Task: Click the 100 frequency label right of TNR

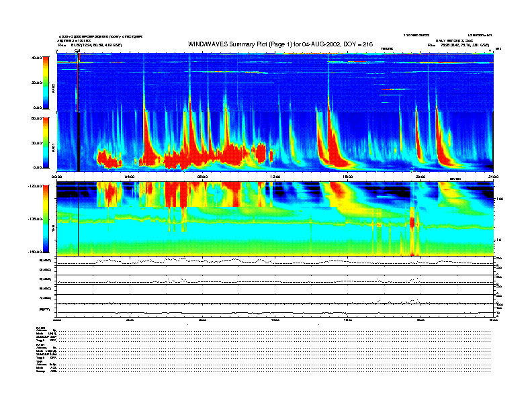Action: click(x=500, y=199)
